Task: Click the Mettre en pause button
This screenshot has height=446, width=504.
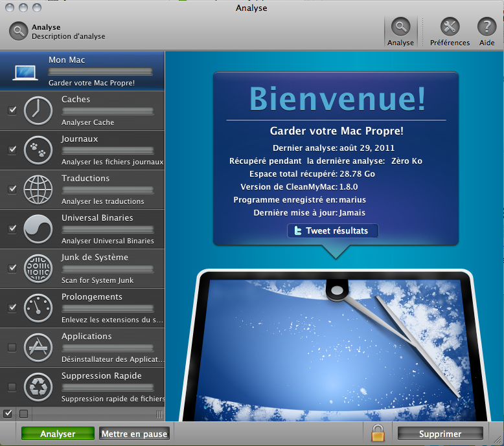Action: point(134,434)
